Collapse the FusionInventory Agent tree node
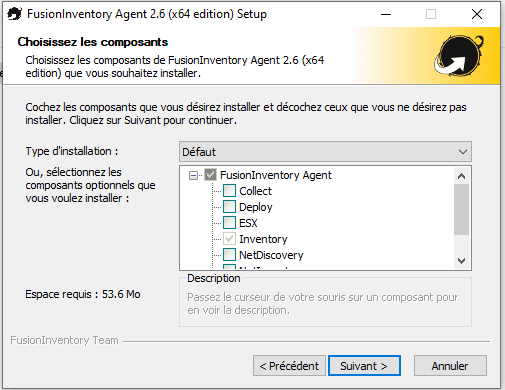 [x=193, y=175]
